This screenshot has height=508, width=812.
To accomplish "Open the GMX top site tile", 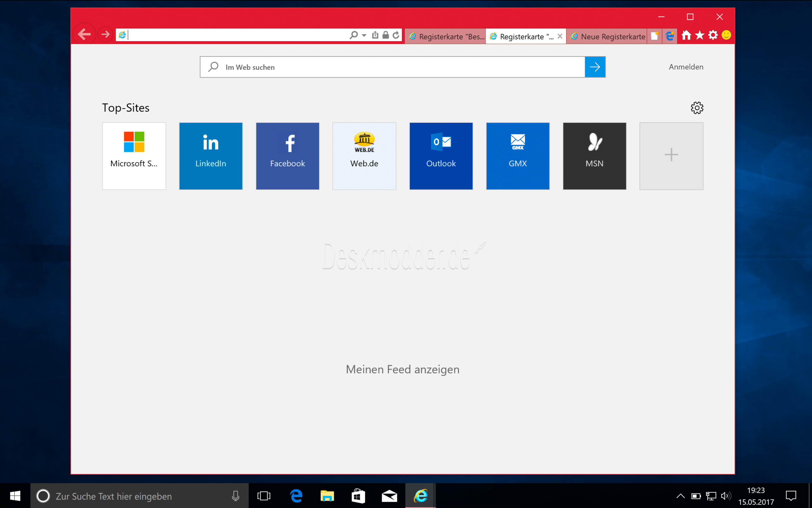I will click(x=518, y=156).
